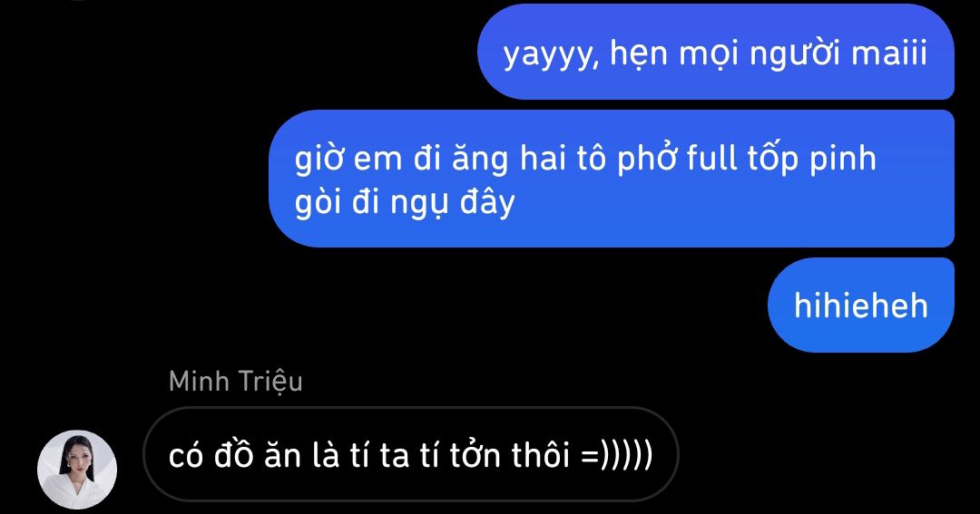Image resolution: width=980 pixels, height=514 pixels.
Task: Select the "yayyy, hẹn mọi người maiii" message bubble
Action: tap(716, 52)
